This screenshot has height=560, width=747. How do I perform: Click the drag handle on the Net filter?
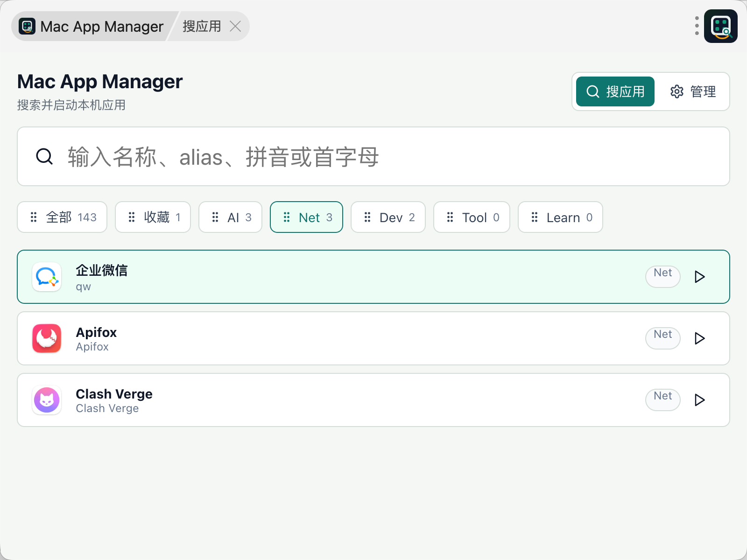287,217
